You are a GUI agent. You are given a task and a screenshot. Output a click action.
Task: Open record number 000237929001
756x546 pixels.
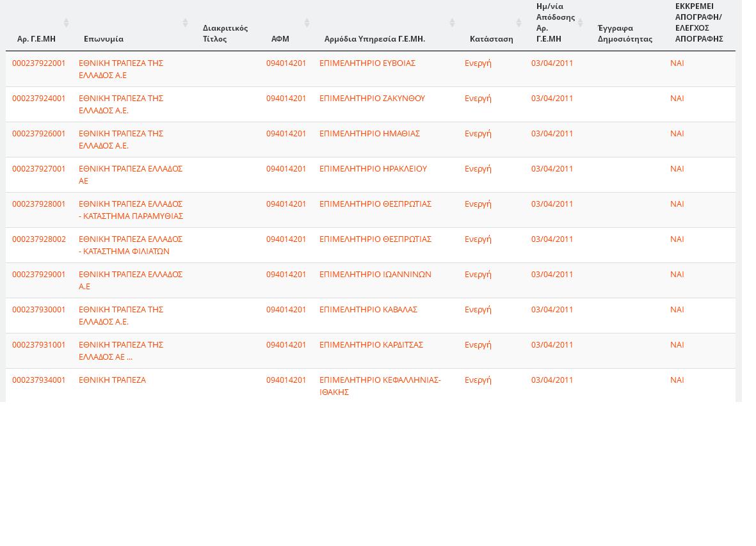(x=38, y=274)
